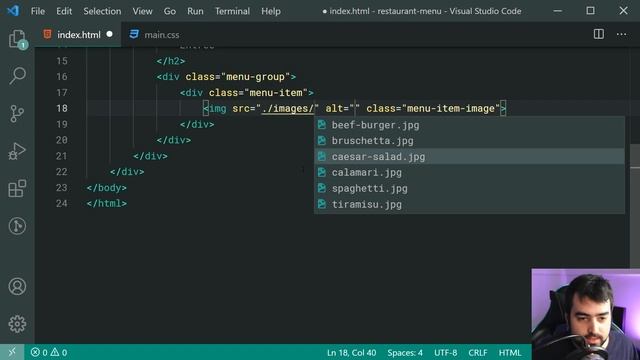Open the Extensions view icon

pyautogui.click(x=17, y=189)
